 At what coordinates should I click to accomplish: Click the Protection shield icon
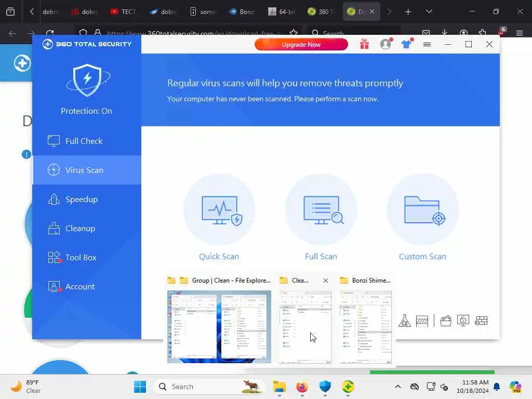point(88,80)
